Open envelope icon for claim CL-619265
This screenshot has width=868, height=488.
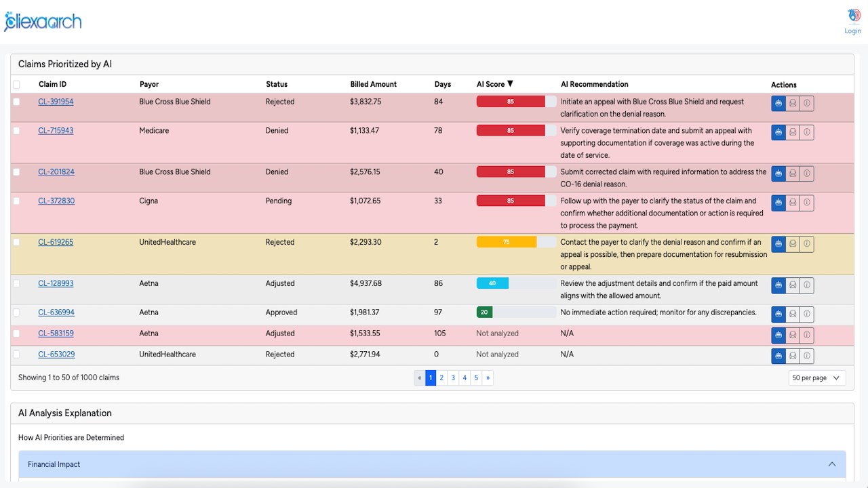coord(793,244)
